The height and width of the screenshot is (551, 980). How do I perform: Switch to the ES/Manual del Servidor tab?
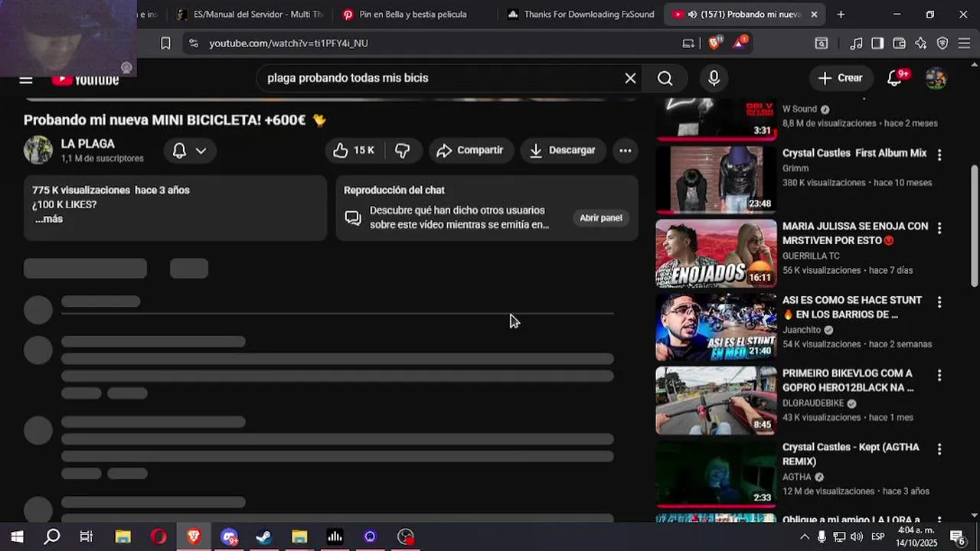pyautogui.click(x=250, y=15)
